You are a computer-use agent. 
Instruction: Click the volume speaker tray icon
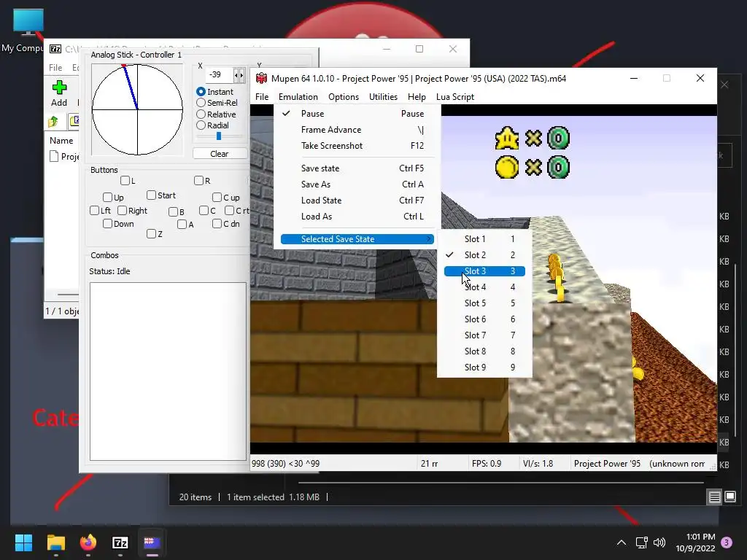tap(659, 542)
